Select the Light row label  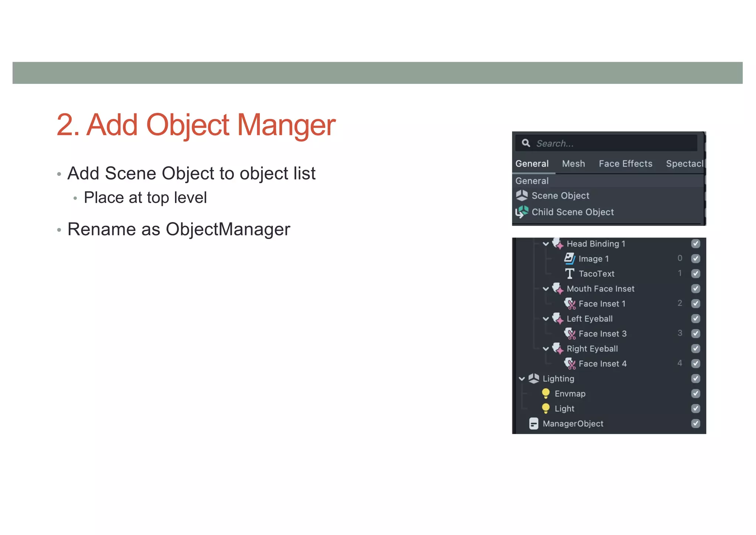564,409
